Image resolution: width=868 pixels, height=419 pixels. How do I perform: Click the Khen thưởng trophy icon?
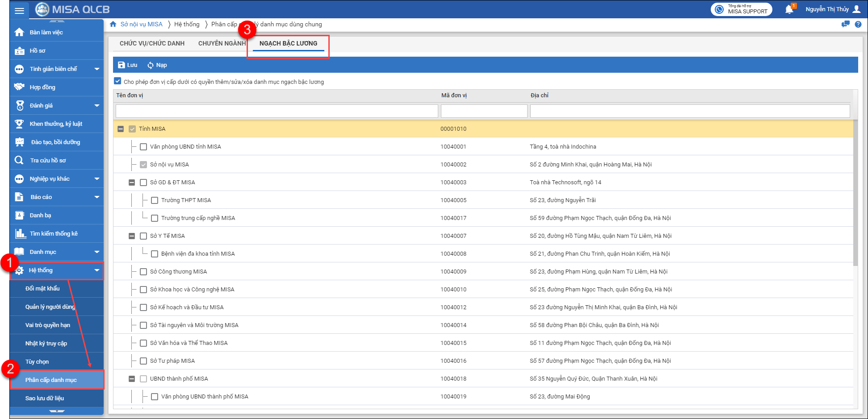(19, 124)
